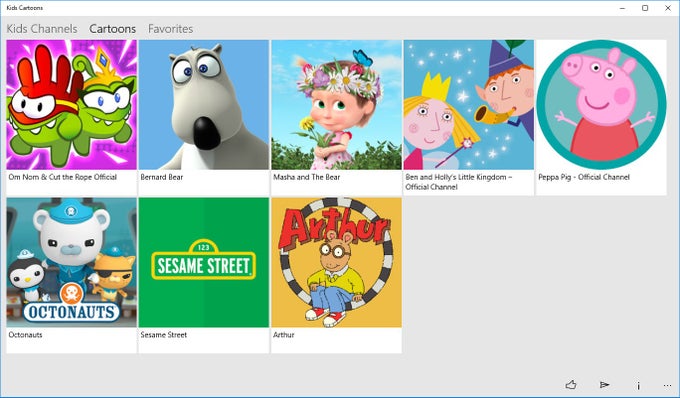Minimize the Kids Cartoons window
The width and height of the screenshot is (680, 398).
point(622,8)
